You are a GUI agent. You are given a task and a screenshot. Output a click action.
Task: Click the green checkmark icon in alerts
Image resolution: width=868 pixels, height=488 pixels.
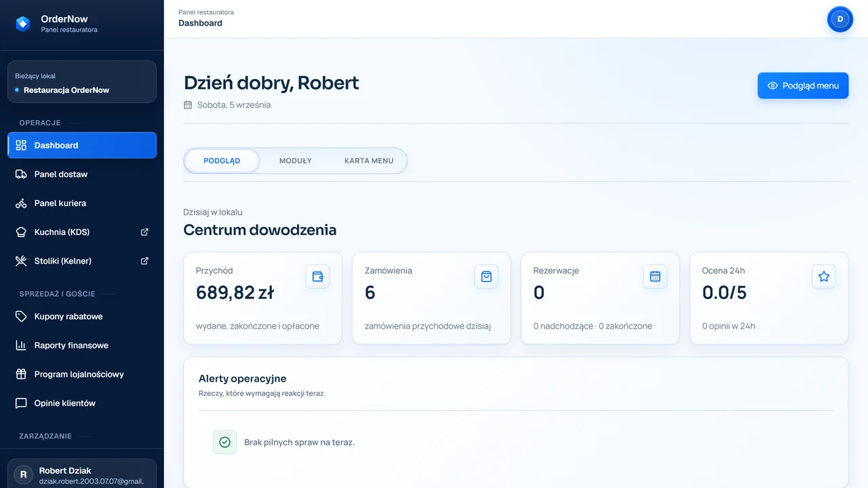[x=225, y=442]
